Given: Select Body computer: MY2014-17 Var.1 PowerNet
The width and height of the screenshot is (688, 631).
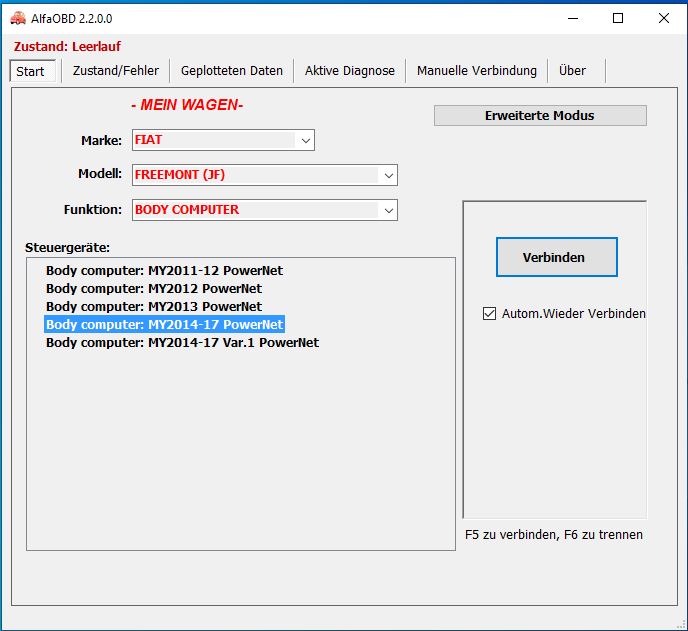Looking at the screenshot, I should coord(182,343).
